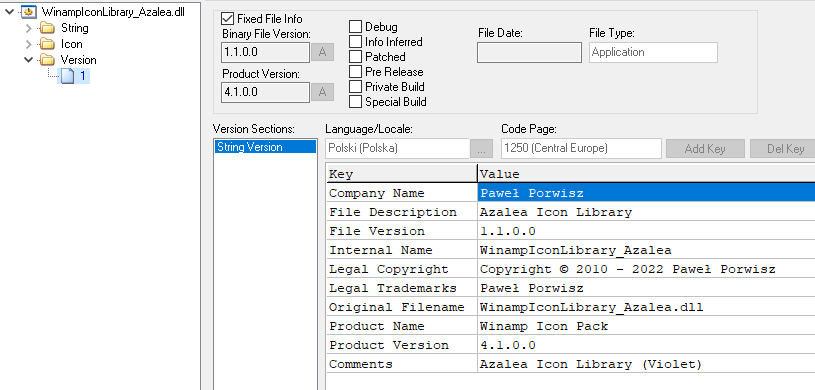Open the Language/Locale browse (...) button
Viewport: 815px width, 390px height.
[x=481, y=149]
